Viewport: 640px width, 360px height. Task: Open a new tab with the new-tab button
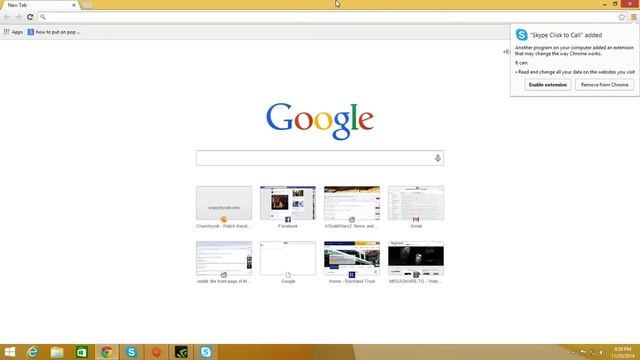(87, 5)
